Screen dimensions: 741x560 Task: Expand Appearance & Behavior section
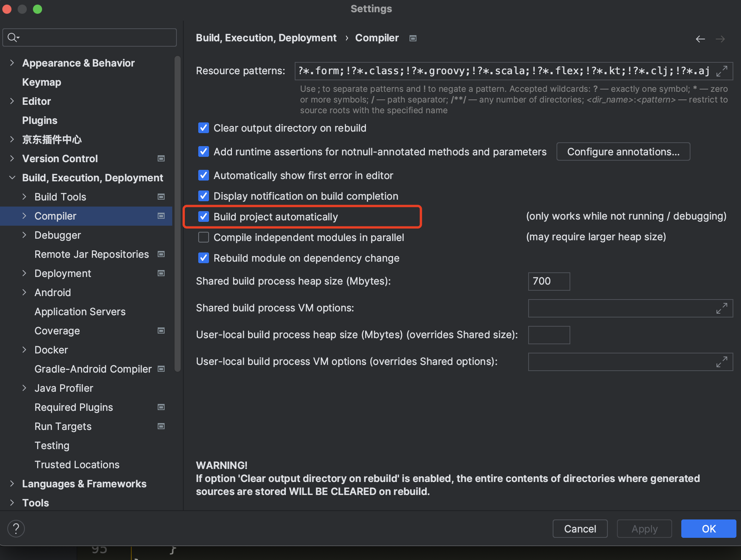(12, 63)
